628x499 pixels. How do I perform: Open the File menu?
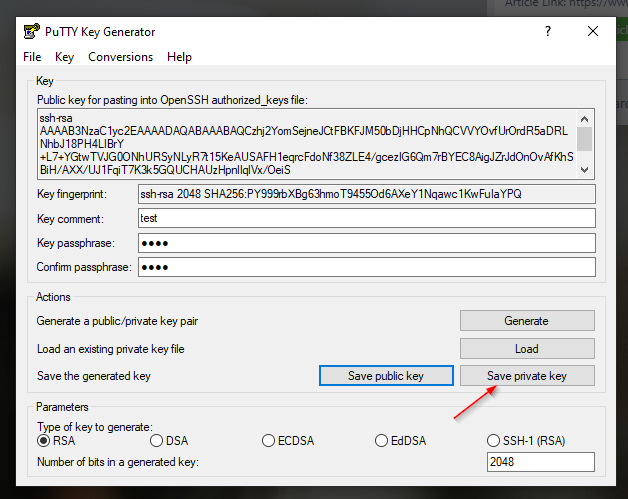pos(32,57)
